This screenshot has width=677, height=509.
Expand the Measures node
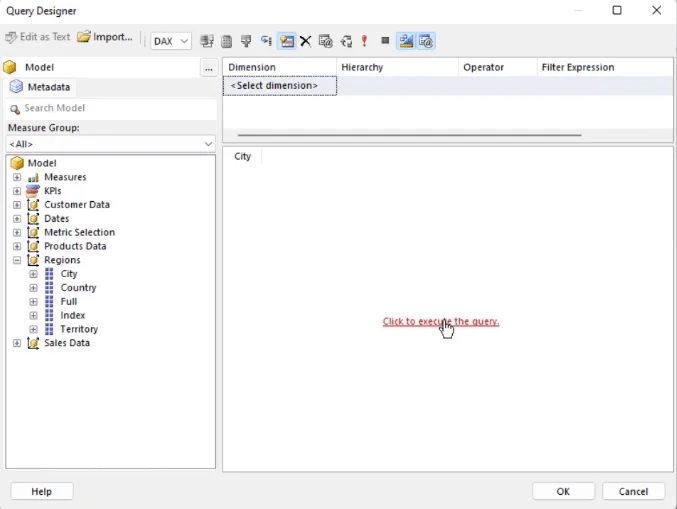point(17,177)
